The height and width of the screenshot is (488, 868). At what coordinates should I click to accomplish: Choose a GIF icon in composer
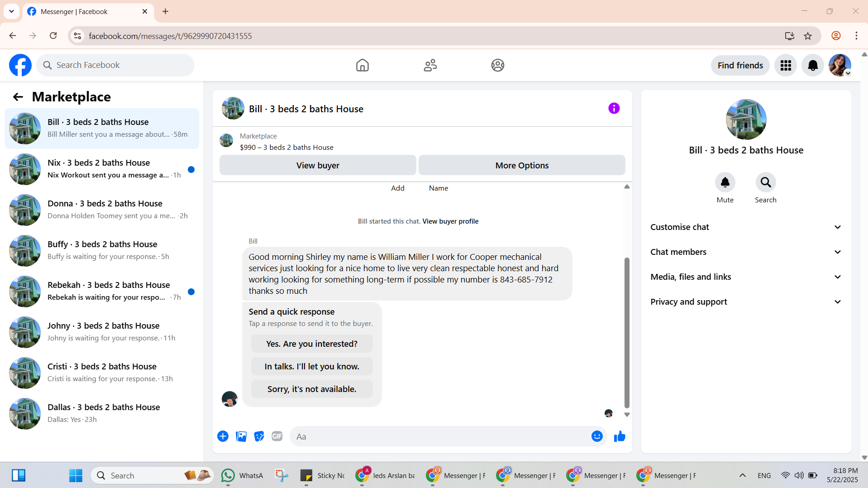tap(277, 436)
